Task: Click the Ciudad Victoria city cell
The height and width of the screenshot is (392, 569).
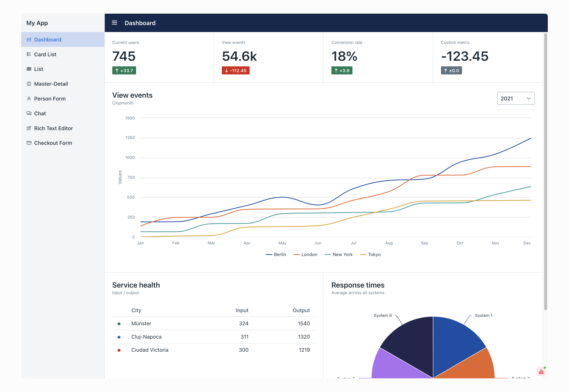Action: click(150, 350)
